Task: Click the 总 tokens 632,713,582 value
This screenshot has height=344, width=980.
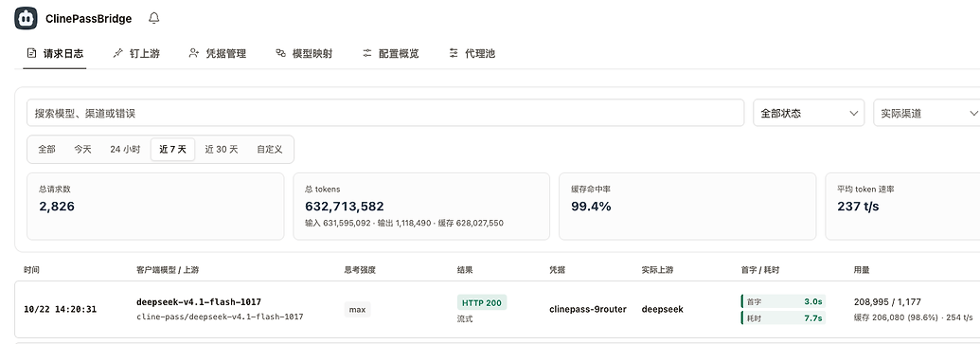Action: (x=345, y=207)
